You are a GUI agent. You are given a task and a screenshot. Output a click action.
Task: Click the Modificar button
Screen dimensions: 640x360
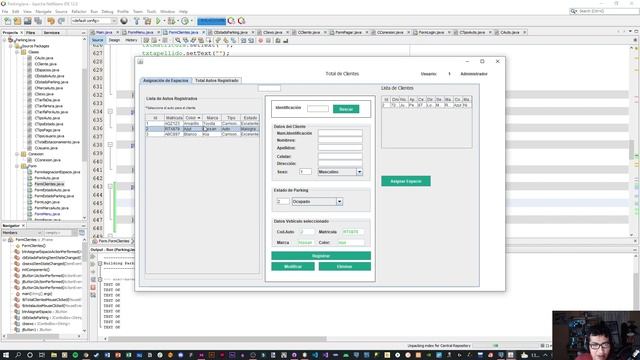coord(293,267)
